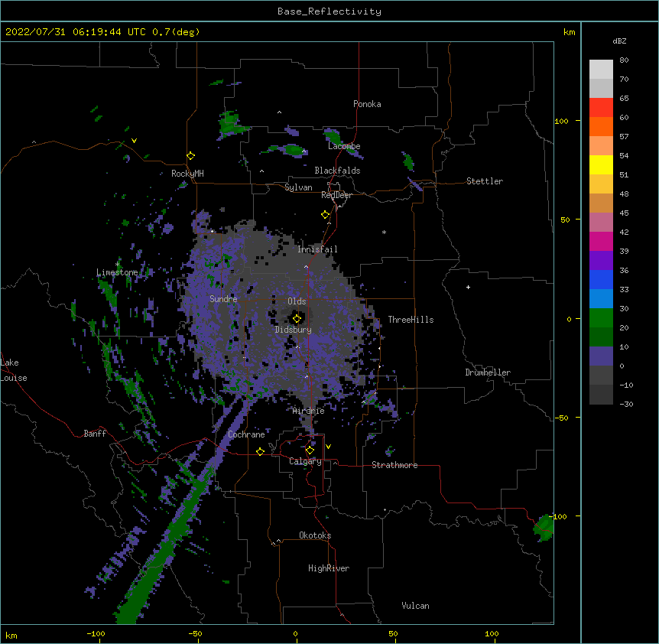This screenshot has height=644, width=659.
Task: Click the km unit label at bottom left
Action: click(11, 636)
